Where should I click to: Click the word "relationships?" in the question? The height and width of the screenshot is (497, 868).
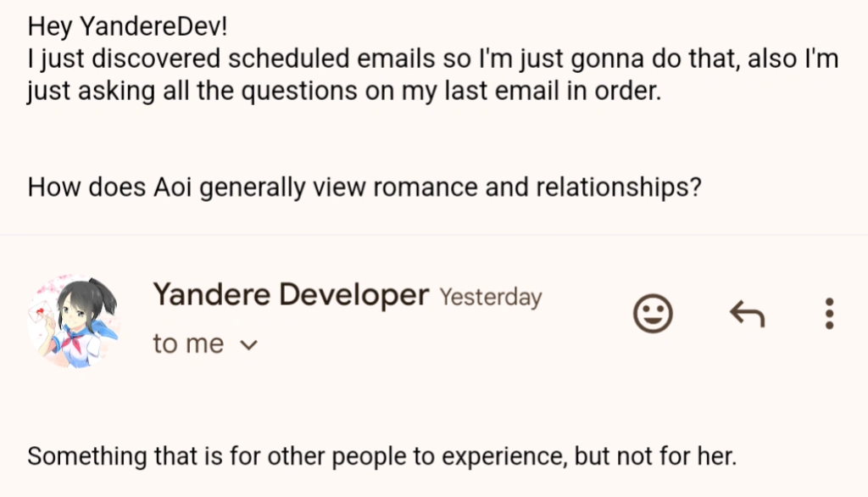click(x=619, y=186)
